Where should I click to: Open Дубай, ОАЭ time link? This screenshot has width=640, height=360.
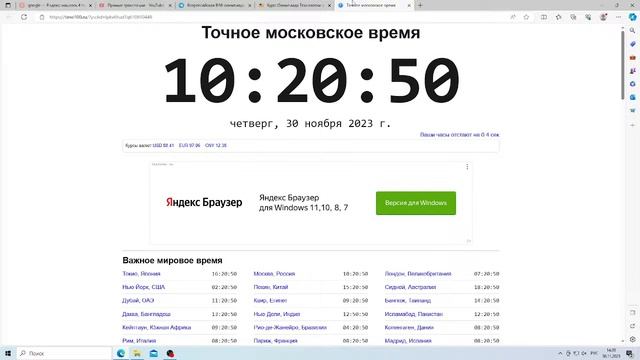[x=138, y=300]
